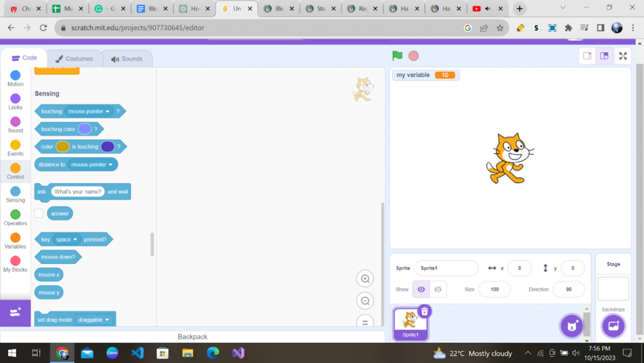Screen dimensions: 644x363
Task: Delete Sprite1 using the trash button
Action: point(425,311)
